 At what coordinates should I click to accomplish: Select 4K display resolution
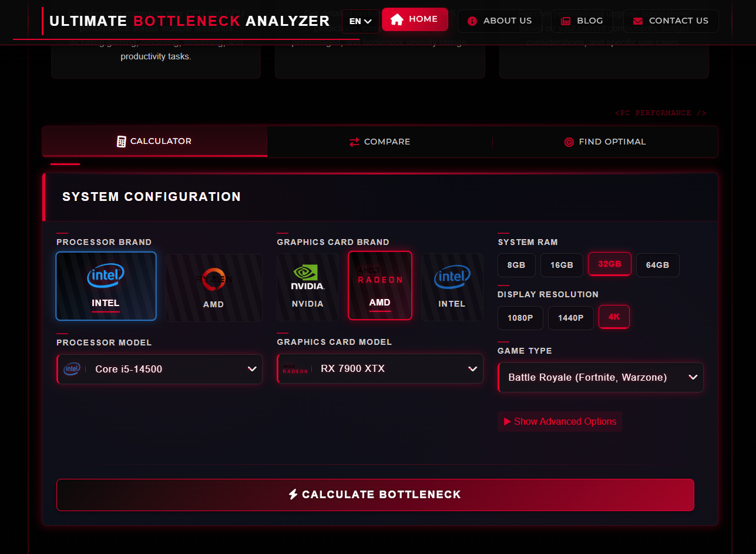click(614, 317)
